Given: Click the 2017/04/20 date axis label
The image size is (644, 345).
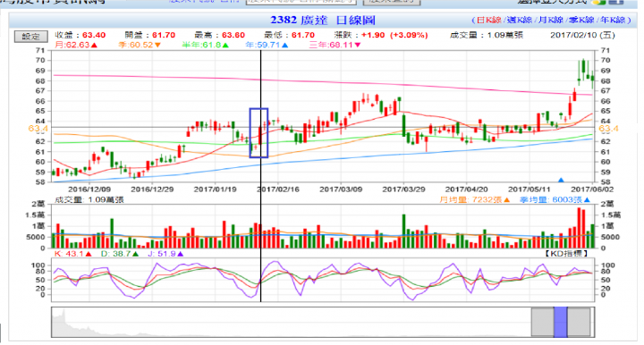Looking at the screenshot, I should click(x=467, y=189).
